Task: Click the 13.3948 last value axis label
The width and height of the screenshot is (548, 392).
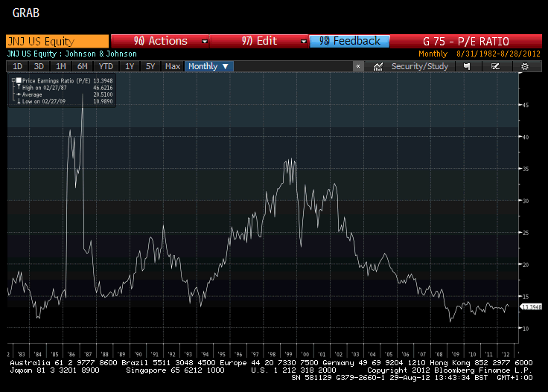Action: click(x=532, y=306)
